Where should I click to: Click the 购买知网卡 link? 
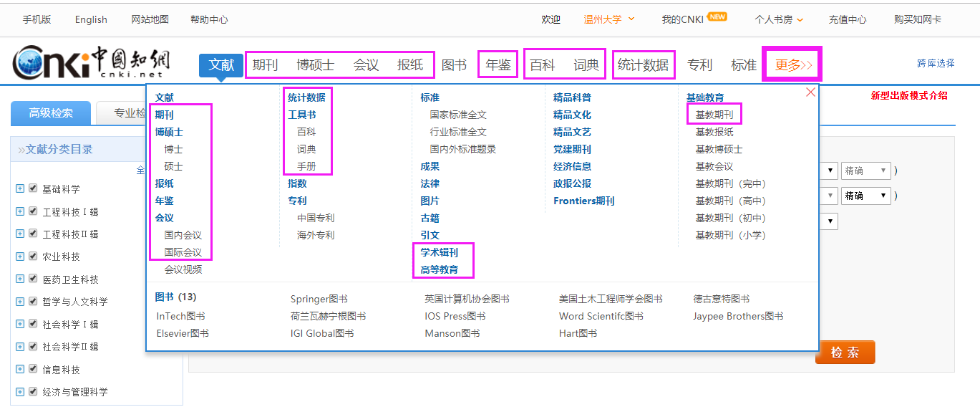[918, 19]
